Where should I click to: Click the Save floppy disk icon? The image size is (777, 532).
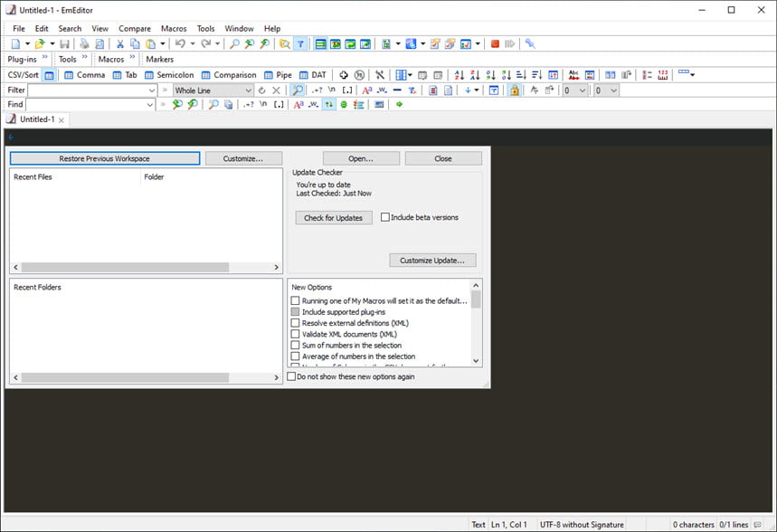click(x=64, y=44)
